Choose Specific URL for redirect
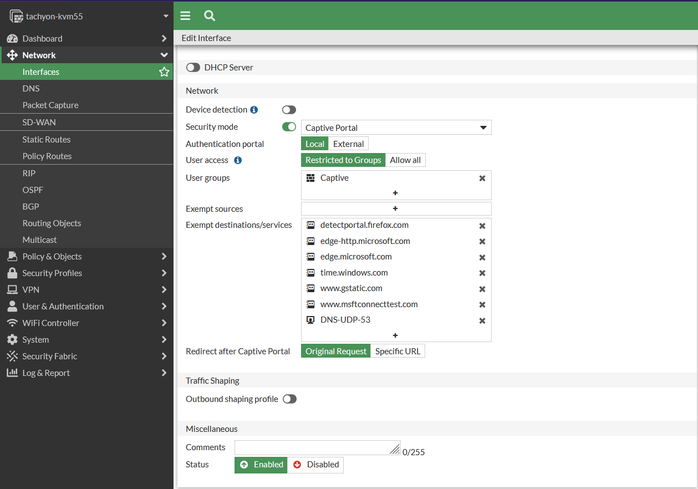This screenshot has height=489, width=698. (397, 351)
